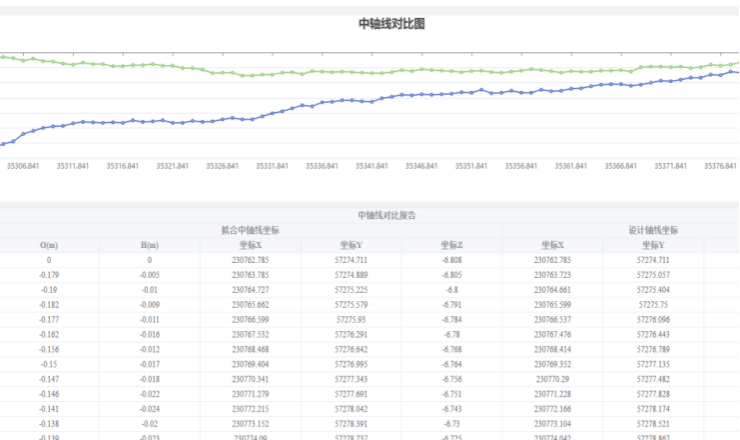
Task: Select the fitted Y value 57278.391
Action: click(351, 423)
